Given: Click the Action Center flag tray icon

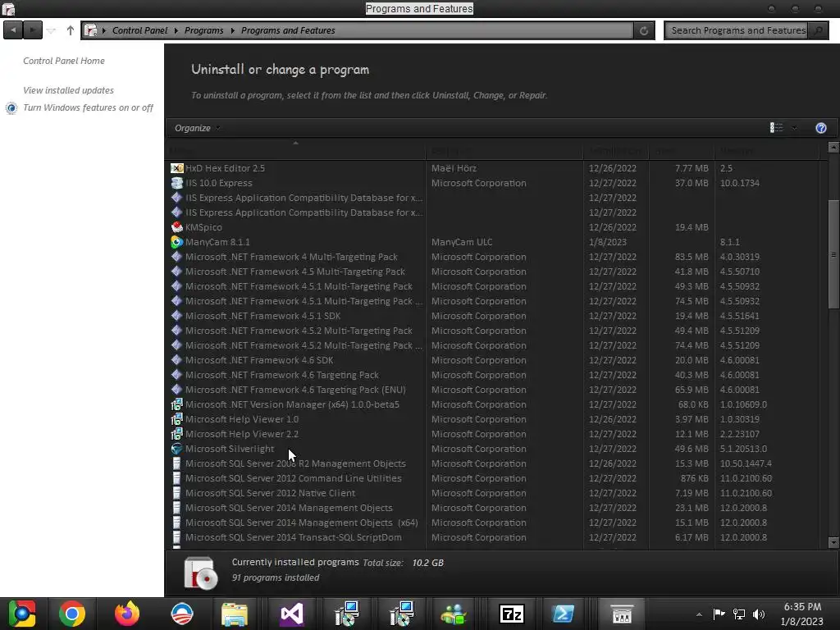Looking at the screenshot, I should pos(719,614).
